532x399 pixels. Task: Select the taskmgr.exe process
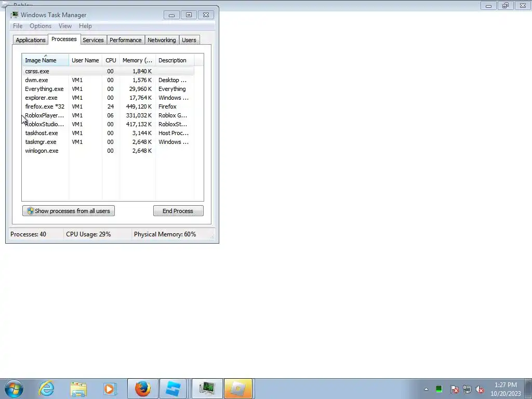pyautogui.click(x=108, y=142)
